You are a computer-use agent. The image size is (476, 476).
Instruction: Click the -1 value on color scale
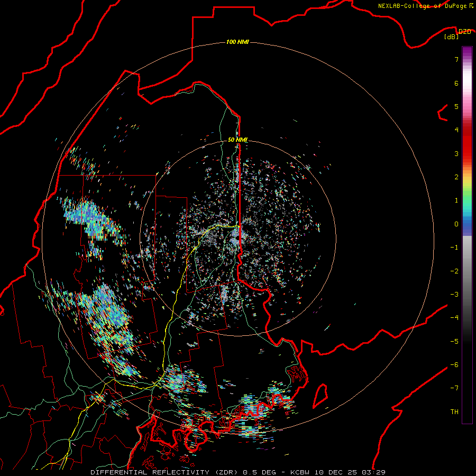454,248
